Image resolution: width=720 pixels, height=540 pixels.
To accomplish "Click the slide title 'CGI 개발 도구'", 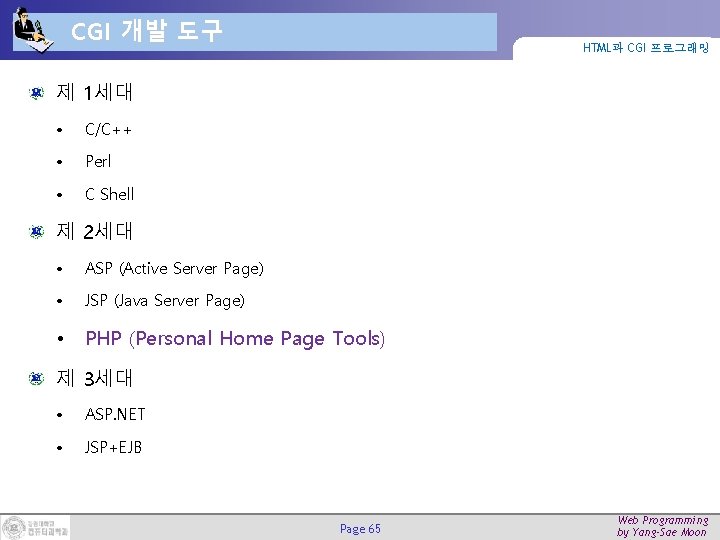I will tap(146, 31).
